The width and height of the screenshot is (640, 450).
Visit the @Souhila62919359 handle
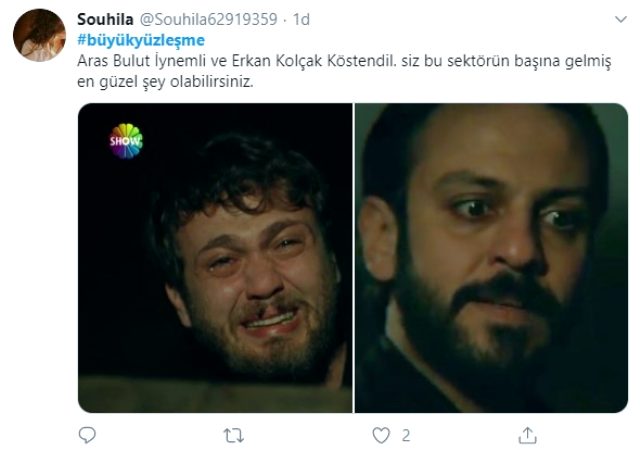click(209, 19)
